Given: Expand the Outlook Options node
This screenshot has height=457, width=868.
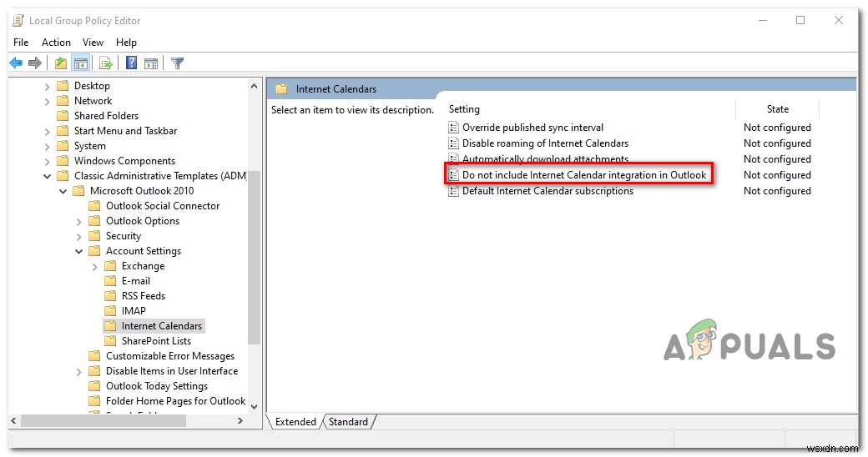Looking at the screenshot, I should [78, 221].
